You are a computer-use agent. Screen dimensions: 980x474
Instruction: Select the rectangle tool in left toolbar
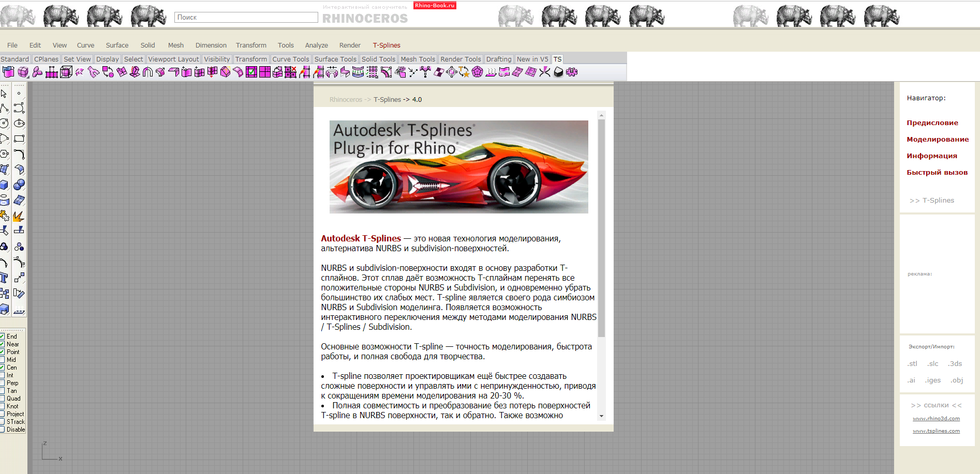coord(19,139)
